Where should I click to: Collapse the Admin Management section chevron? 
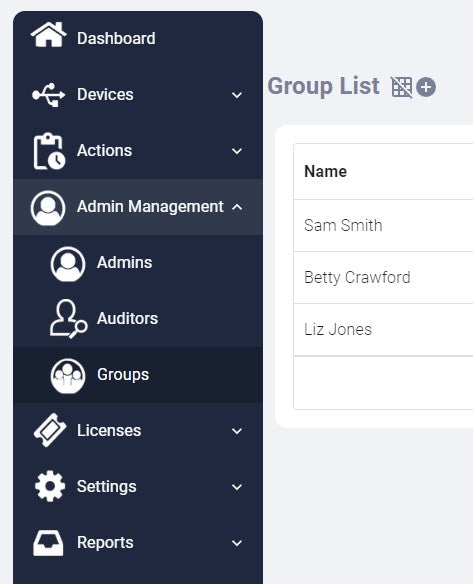pos(237,207)
